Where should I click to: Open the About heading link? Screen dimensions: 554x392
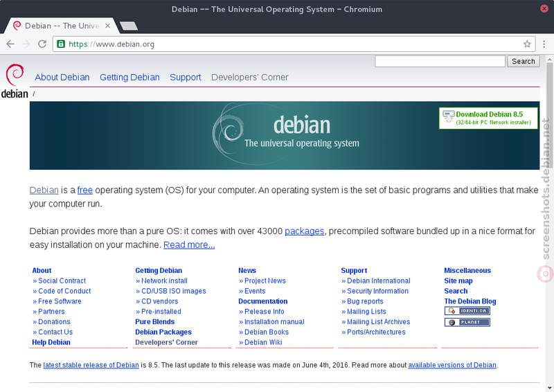coord(42,271)
